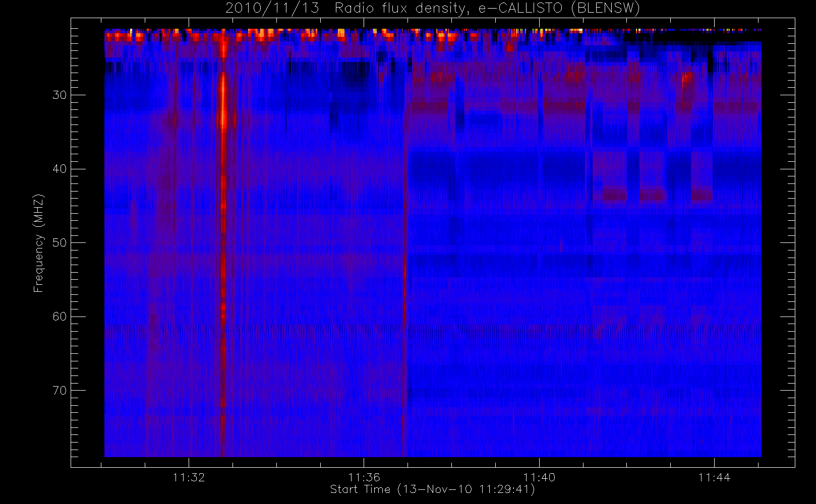Click the 60 frequency tick label
This screenshot has width=816, height=504.
tap(60, 317)
